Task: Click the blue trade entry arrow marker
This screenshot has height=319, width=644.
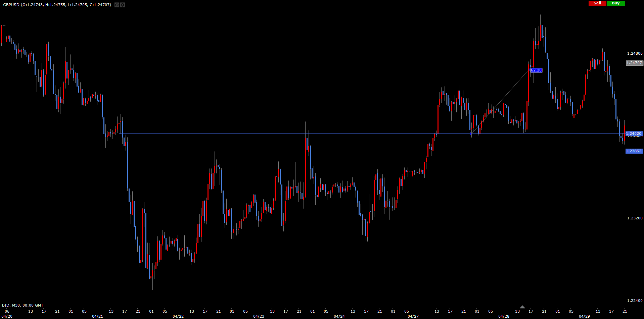Action: (471, 134)
